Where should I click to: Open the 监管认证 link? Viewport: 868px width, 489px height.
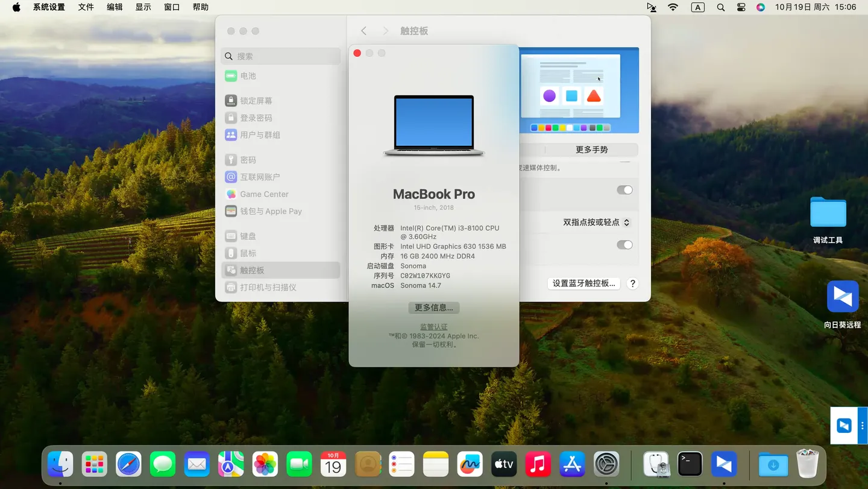433,326
